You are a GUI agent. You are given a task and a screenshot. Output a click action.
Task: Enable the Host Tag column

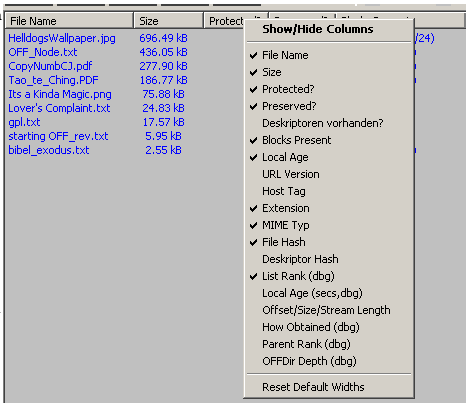tap(328, 191)
